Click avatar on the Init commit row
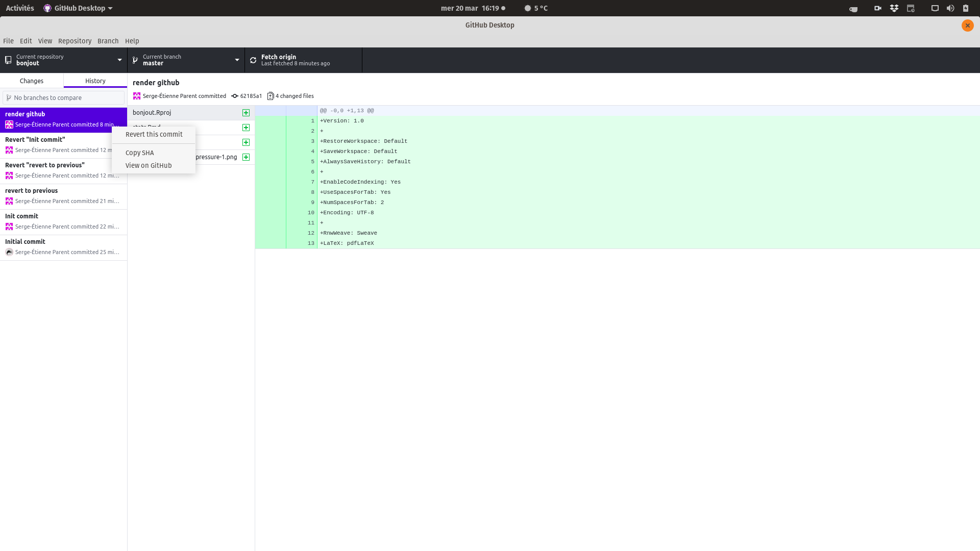 [9, 227]
